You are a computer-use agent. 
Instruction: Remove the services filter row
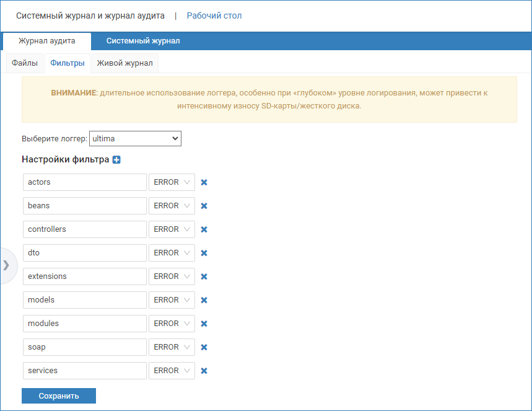click(x=204, y=371)
